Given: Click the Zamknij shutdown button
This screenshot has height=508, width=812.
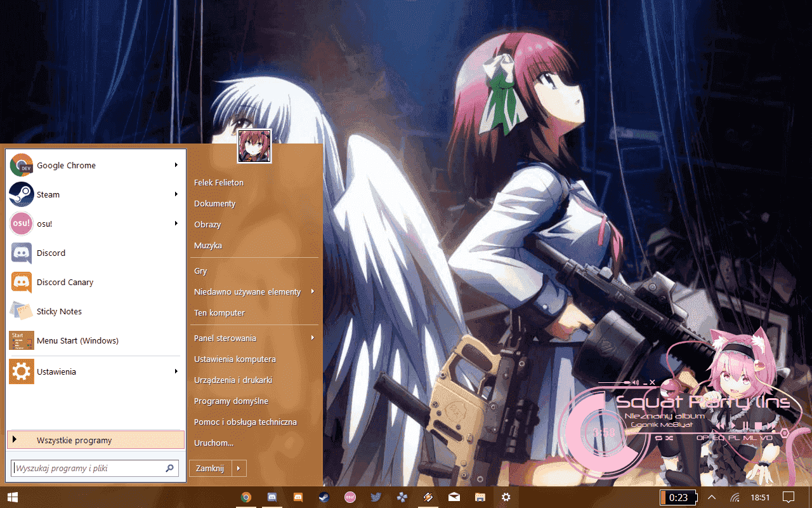Looking at the screenshot, I should 211,469.
